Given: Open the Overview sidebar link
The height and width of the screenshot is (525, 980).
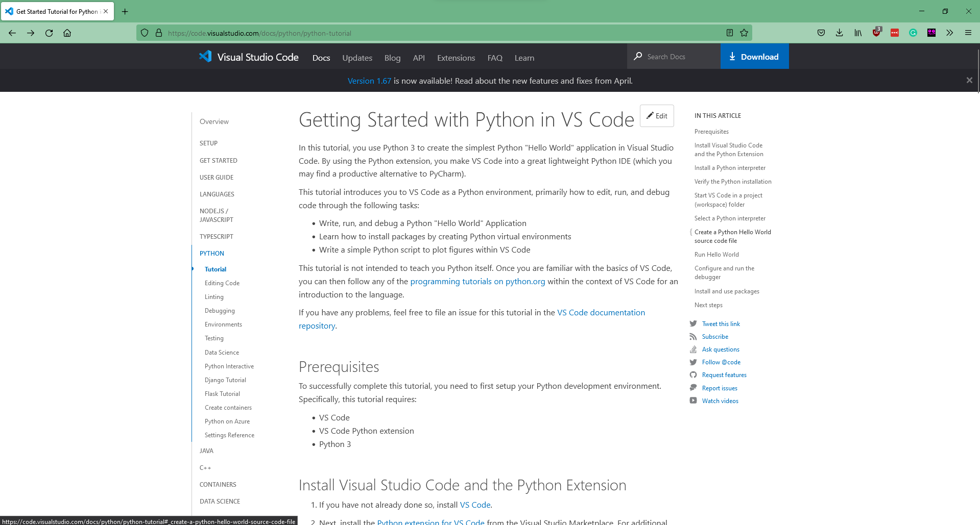Looking at the screenshot, I should coord(214,121).
